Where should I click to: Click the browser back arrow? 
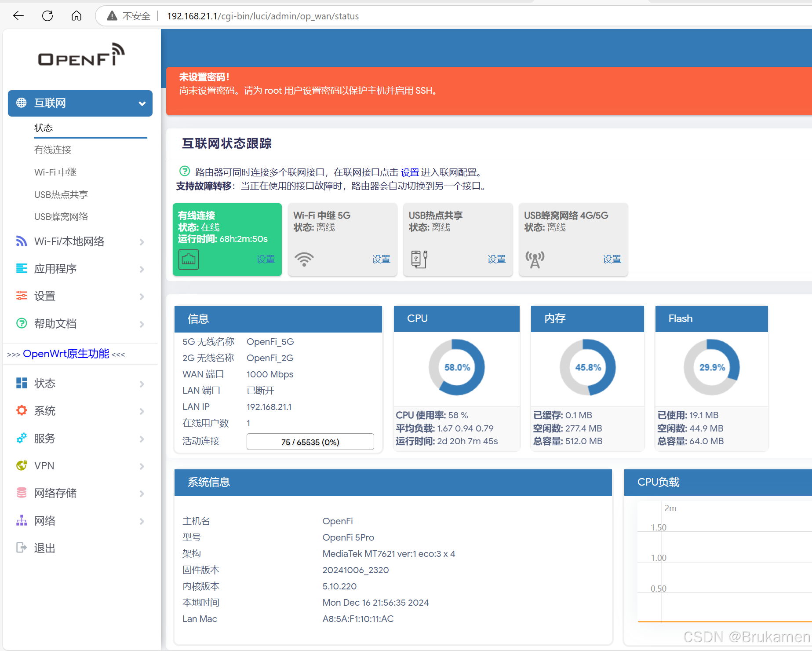pos(18,16)
